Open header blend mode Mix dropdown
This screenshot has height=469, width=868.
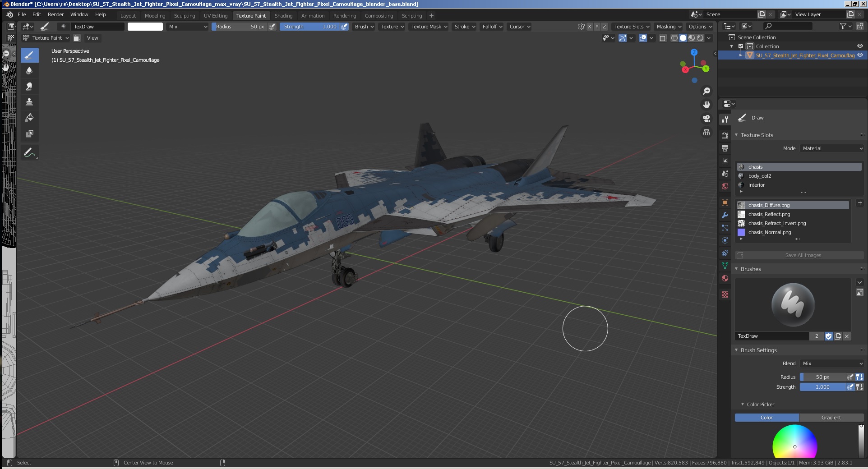pyautogui.click(x=188, y=27)
